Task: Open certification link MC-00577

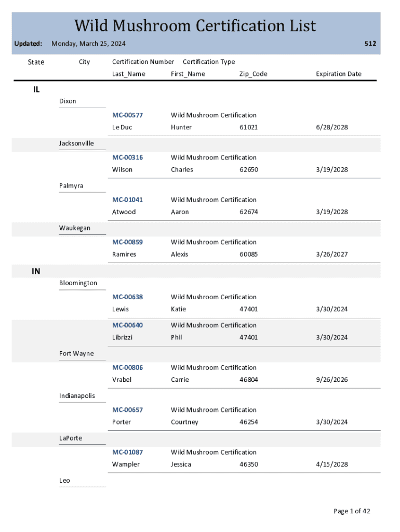Action: (127, 115)
